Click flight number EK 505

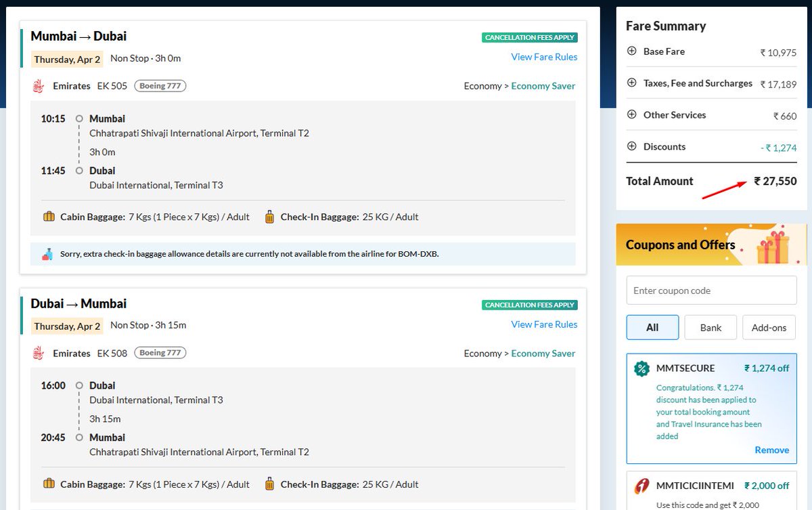click(112, 86)
